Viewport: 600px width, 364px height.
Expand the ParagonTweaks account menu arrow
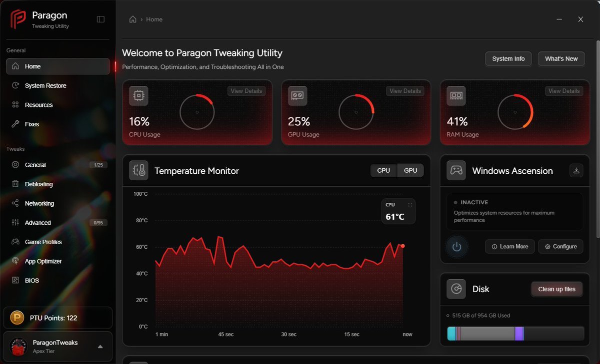click(100, 347)
